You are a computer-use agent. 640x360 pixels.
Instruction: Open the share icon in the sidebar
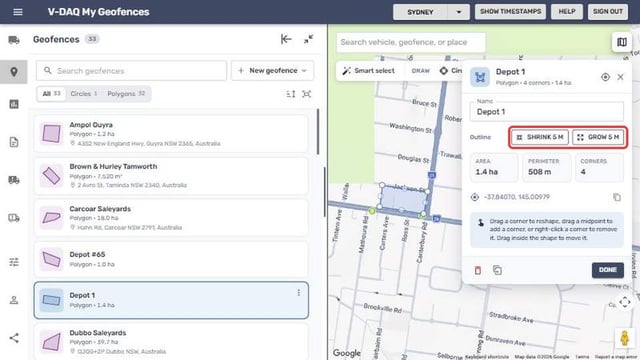[14, 338]
